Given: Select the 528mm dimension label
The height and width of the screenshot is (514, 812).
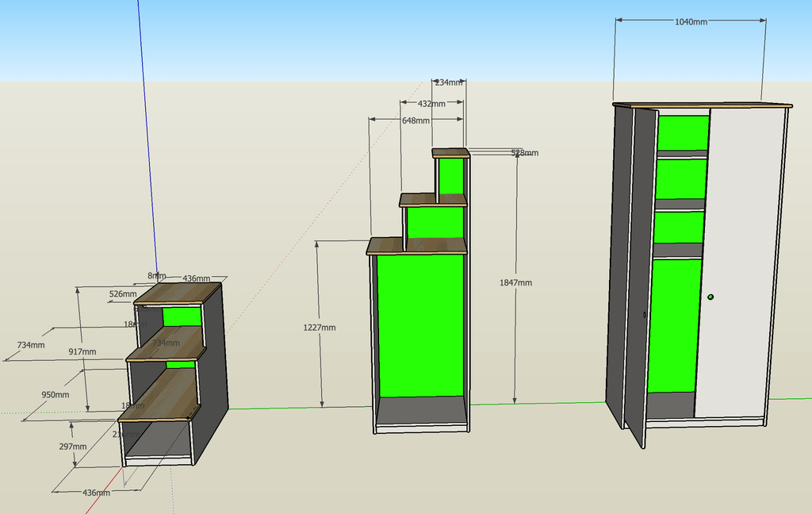Looking at the screenshot, I should 525,153.
